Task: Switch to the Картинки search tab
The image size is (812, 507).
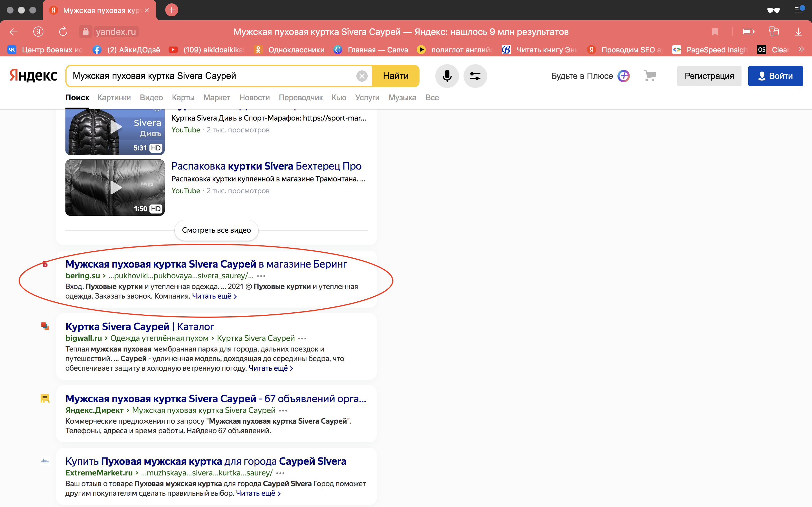Action: pos(114,97)
